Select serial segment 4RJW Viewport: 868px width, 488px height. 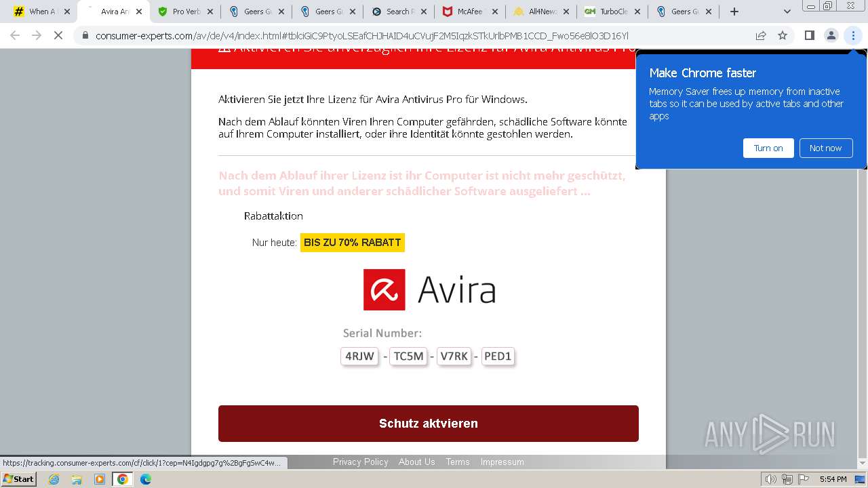[359, 356]
